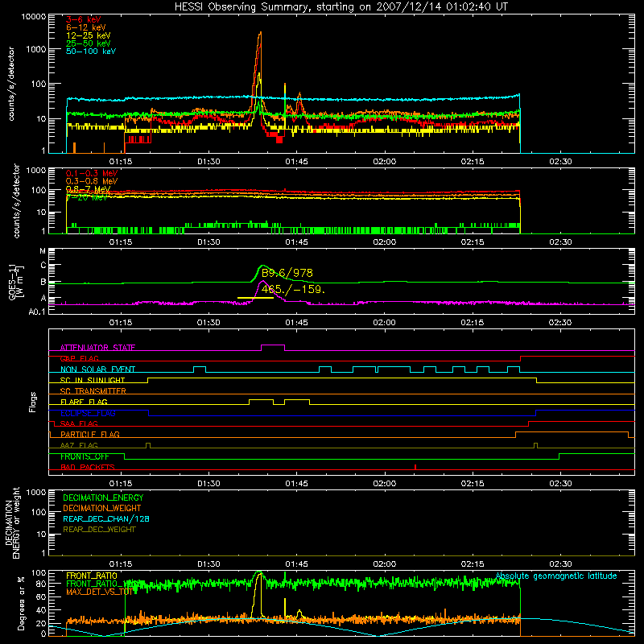Image resolution: width=644 pixels, height=644 pixels.
Task: Select the FLARE_FLAG label
Action: pyautogui.click(x=84, y=402)
